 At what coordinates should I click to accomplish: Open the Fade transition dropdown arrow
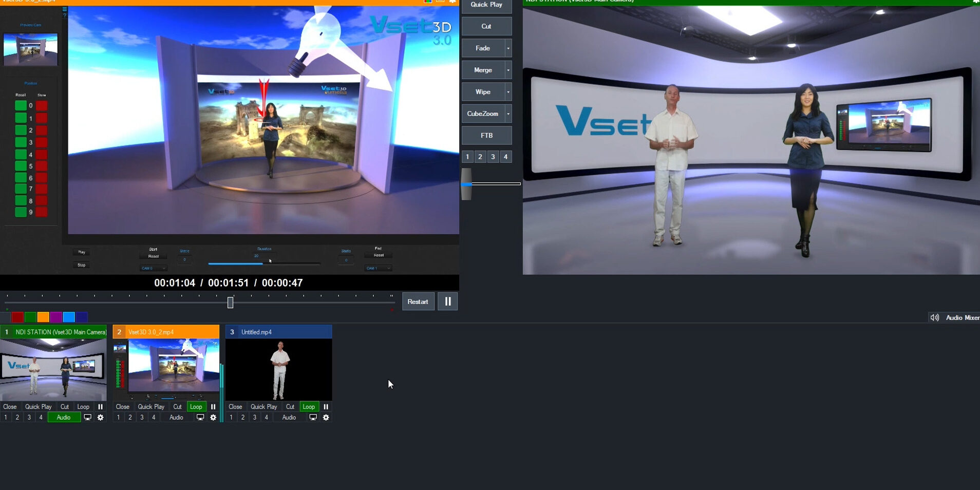[x=508, y=48]
